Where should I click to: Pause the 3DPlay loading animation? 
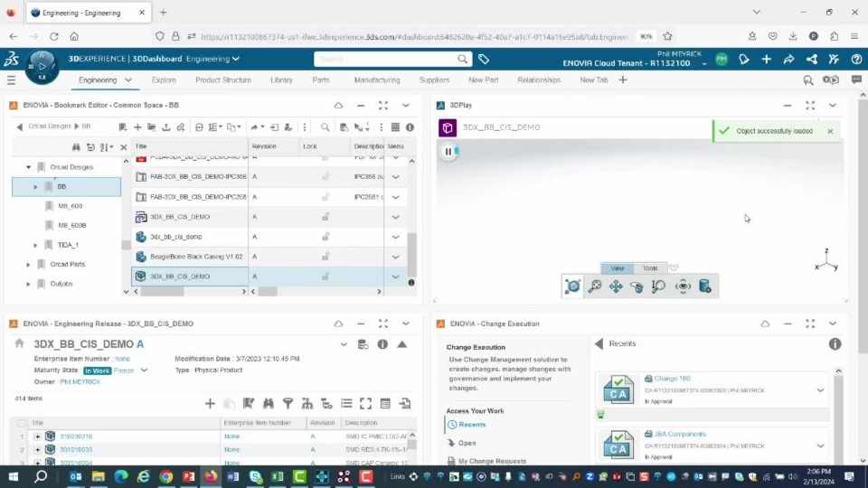(x=448, y=152)
